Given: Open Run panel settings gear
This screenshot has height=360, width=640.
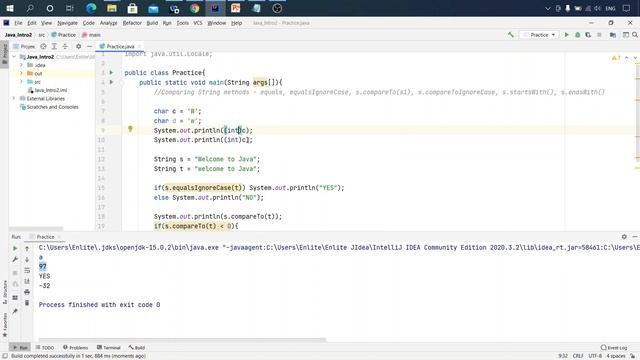Looking at the screenshot, I should click(x=624, y=237).
